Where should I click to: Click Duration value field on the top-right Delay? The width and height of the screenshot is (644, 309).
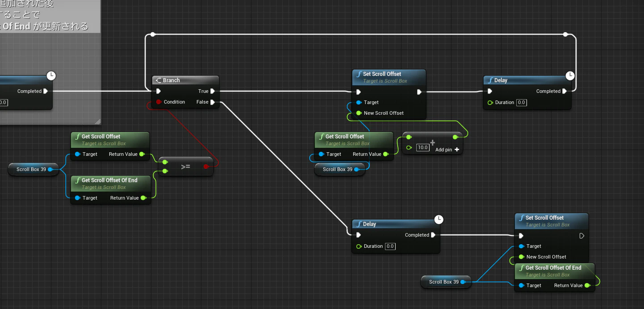(x=521, y=102)
